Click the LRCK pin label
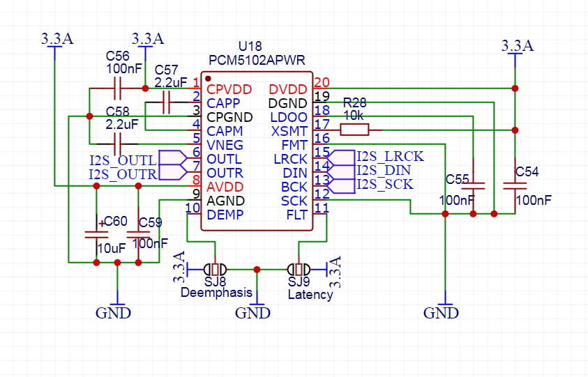Screen dimensions: 588x377 [291, 159]
